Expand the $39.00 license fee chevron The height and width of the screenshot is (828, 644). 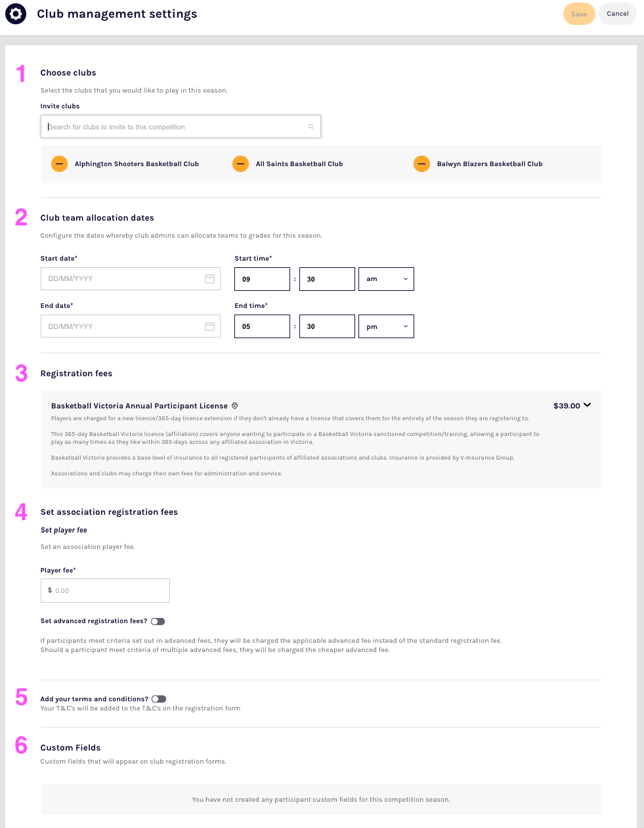click(x=587, y=405)
